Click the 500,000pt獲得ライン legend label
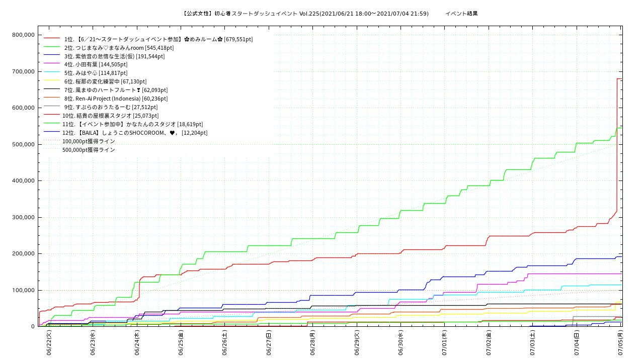The width and height of the screenshot is (644, 362). (89, 150)
